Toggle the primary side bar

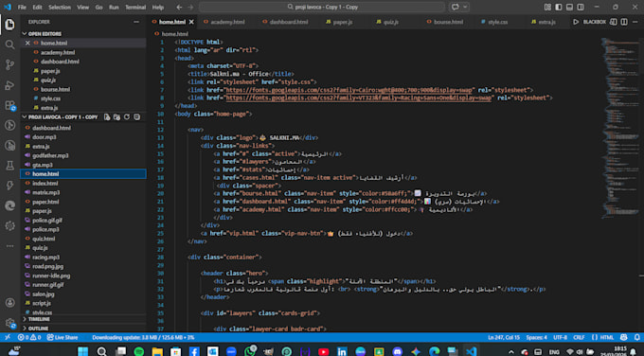(559, 7)
